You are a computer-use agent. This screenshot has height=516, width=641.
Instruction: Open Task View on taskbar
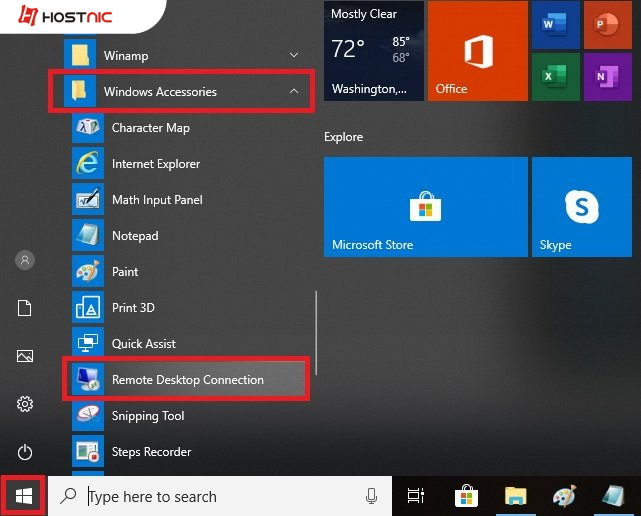pyautogui.click(x=416, y=496)
